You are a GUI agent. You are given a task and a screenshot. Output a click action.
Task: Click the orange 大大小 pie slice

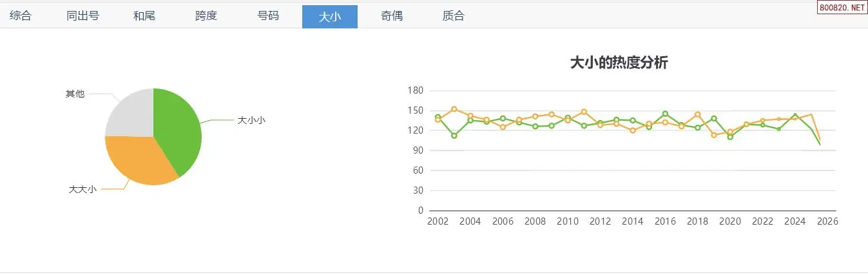point(139,161)
